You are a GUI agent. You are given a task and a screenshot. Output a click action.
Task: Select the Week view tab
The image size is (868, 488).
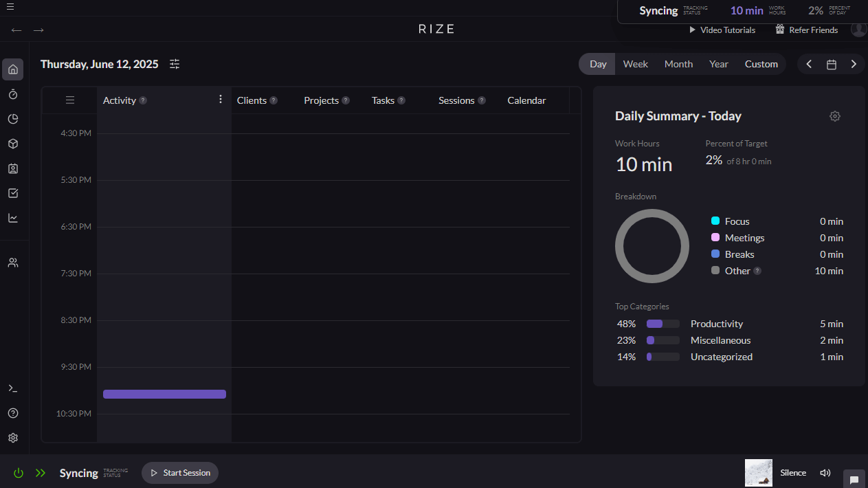[x=636, y=64]
